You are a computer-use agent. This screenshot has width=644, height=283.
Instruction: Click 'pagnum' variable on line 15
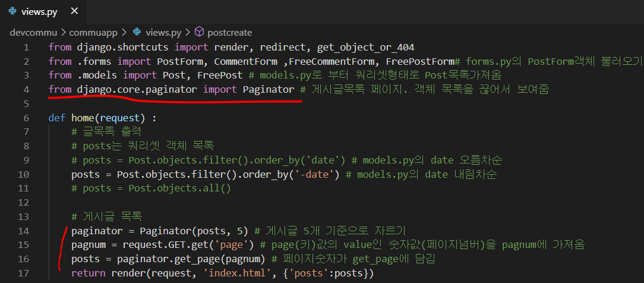click(89, 245)
